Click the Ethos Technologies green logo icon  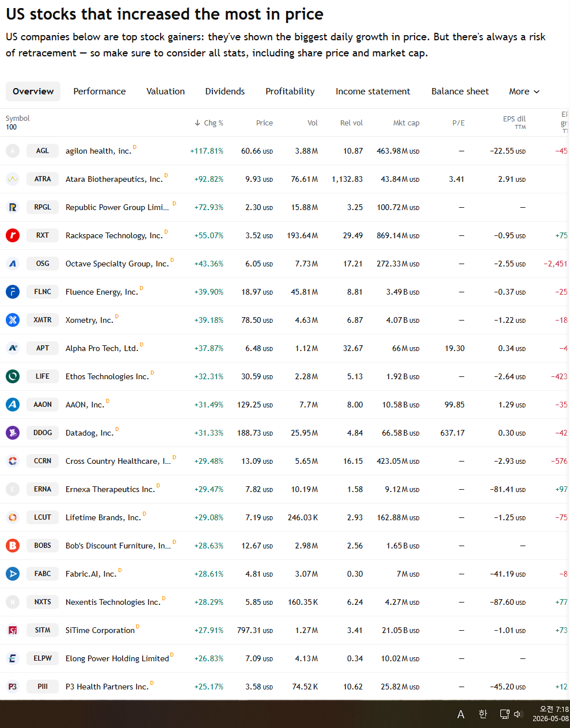13,376
